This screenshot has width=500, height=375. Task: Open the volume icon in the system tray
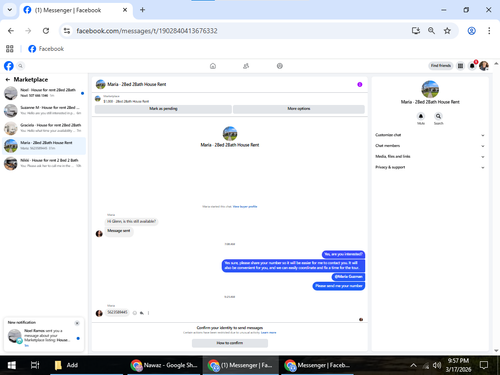pyautogui.click(x=437, y=365)
